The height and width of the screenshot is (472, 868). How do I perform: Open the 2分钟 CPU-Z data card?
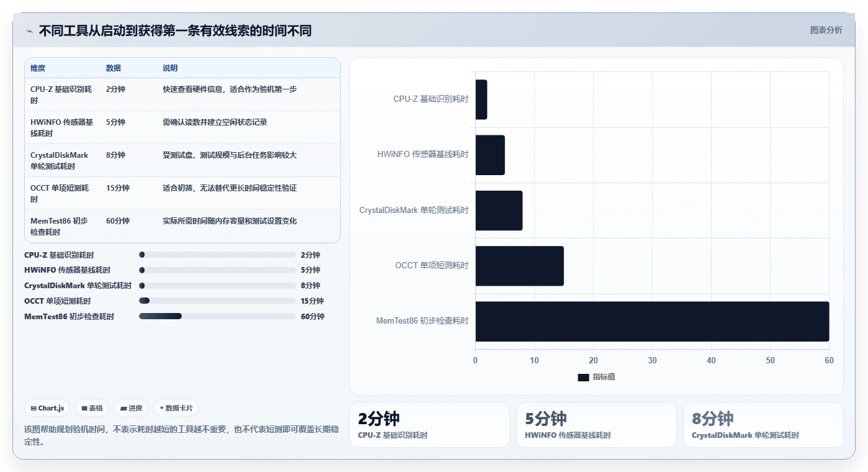429,425
